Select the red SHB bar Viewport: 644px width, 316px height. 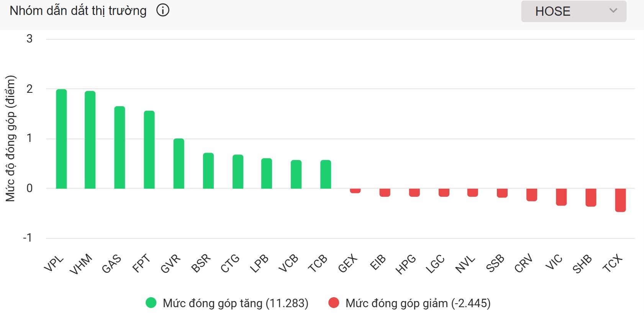[591, 197]
